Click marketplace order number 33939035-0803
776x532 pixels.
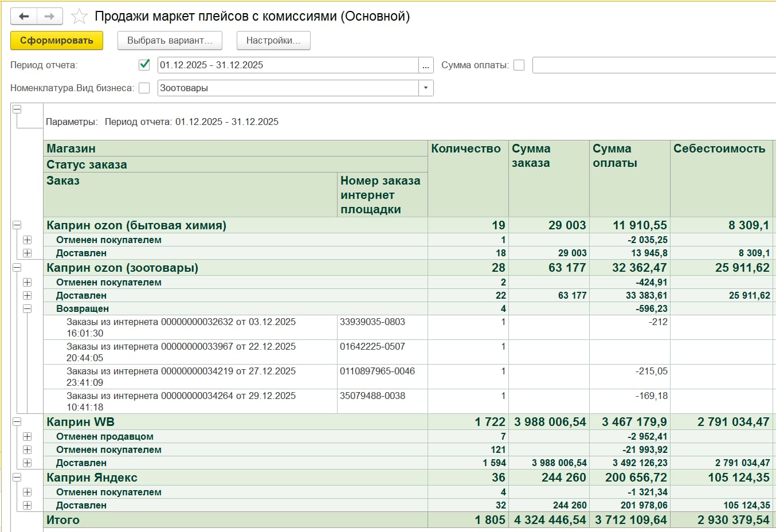(373, 322)
